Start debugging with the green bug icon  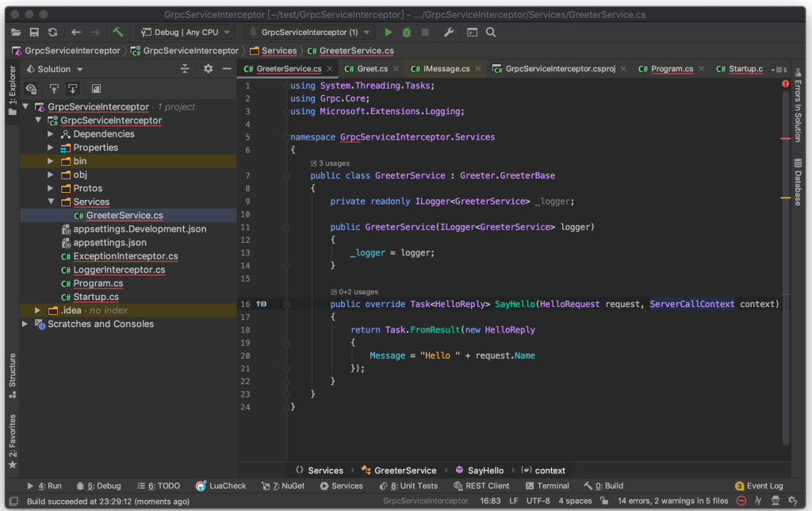[x=407, y=32]
